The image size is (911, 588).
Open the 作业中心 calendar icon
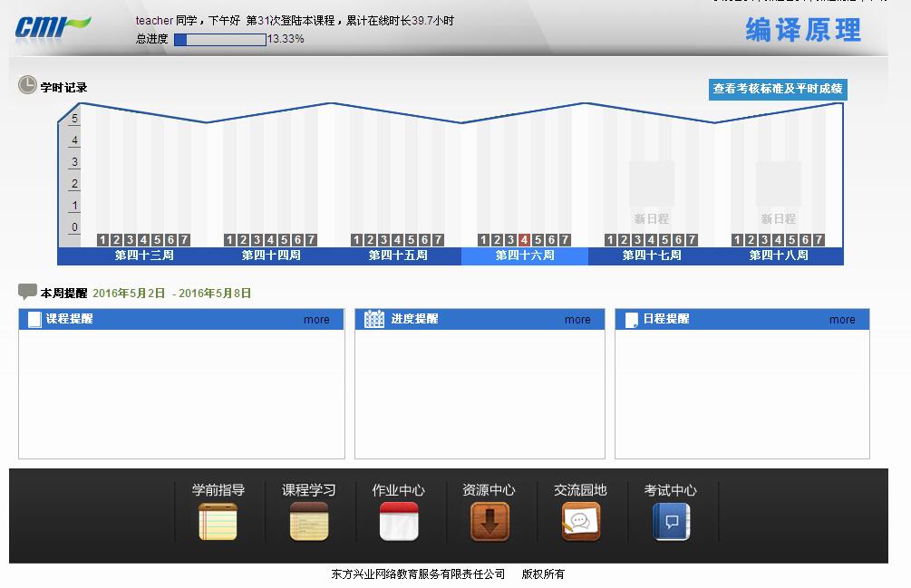tap(399, 522)
